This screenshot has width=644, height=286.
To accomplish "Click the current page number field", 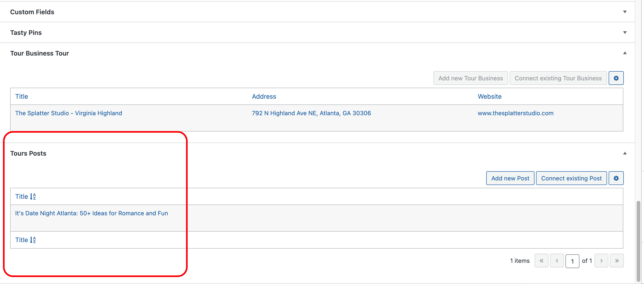I will click(x=572, y=261).
